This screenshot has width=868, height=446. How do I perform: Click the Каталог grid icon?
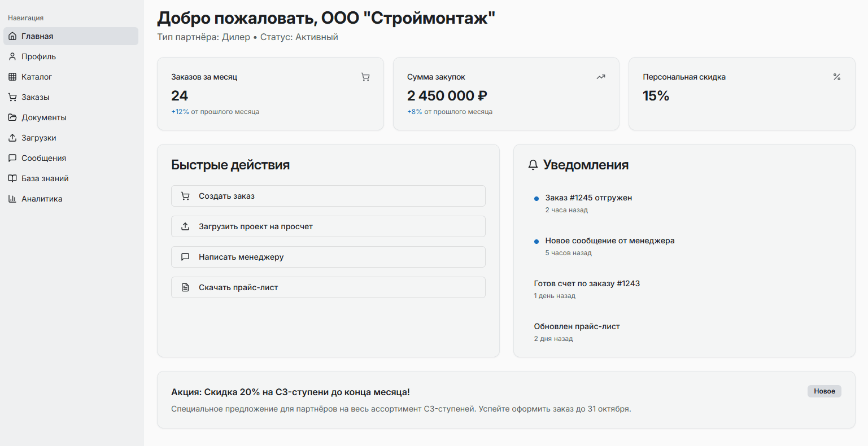(12, 77)
